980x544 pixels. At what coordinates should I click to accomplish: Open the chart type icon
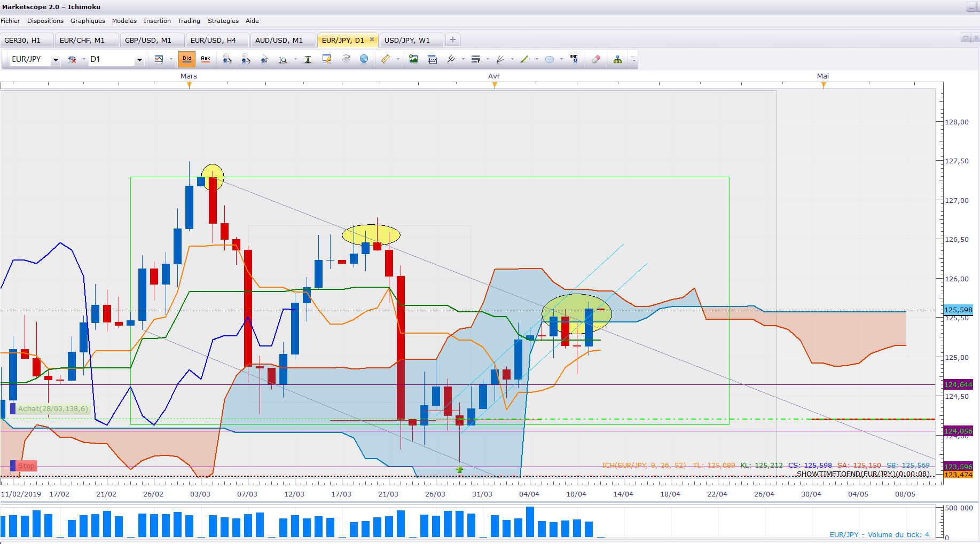point(159,59)
